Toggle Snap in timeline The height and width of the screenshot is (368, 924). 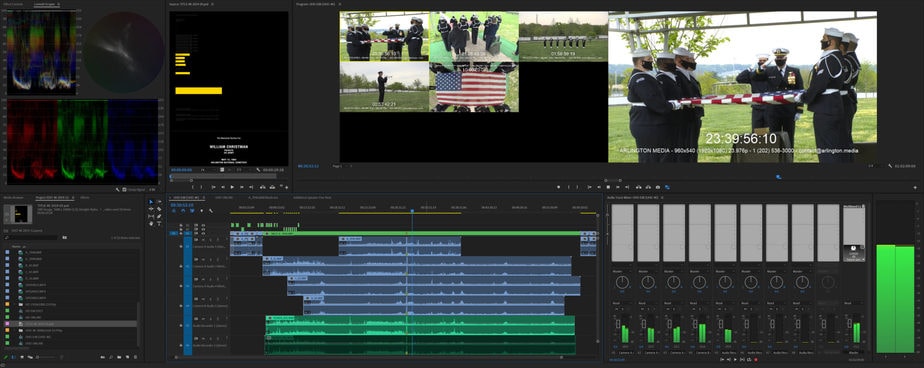183,211
